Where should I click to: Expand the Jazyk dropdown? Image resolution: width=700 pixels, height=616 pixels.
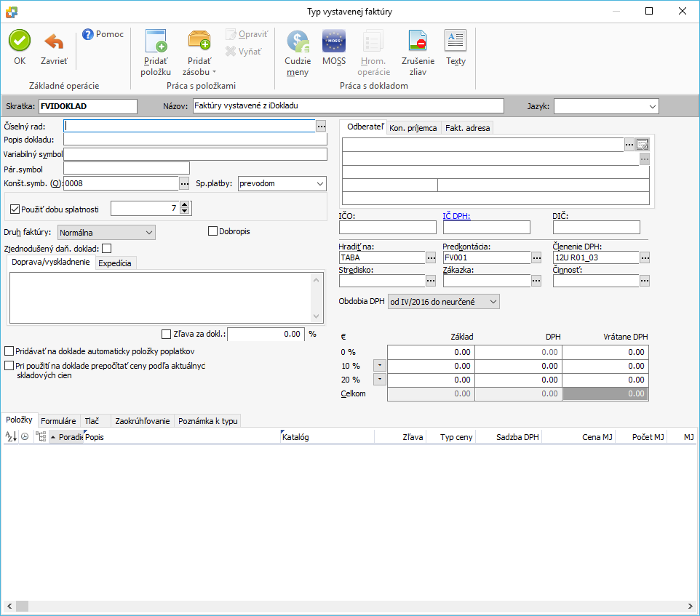651,106
